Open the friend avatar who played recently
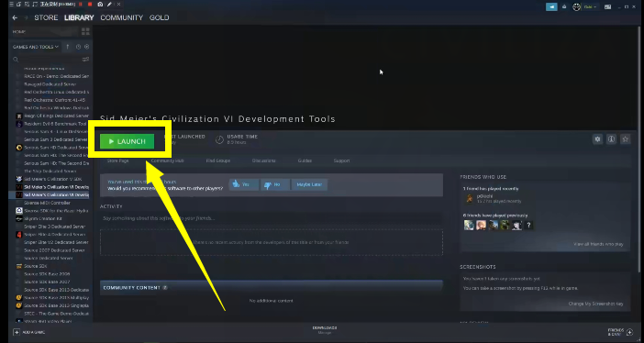 pyautogui.click(x=470, y=199)
